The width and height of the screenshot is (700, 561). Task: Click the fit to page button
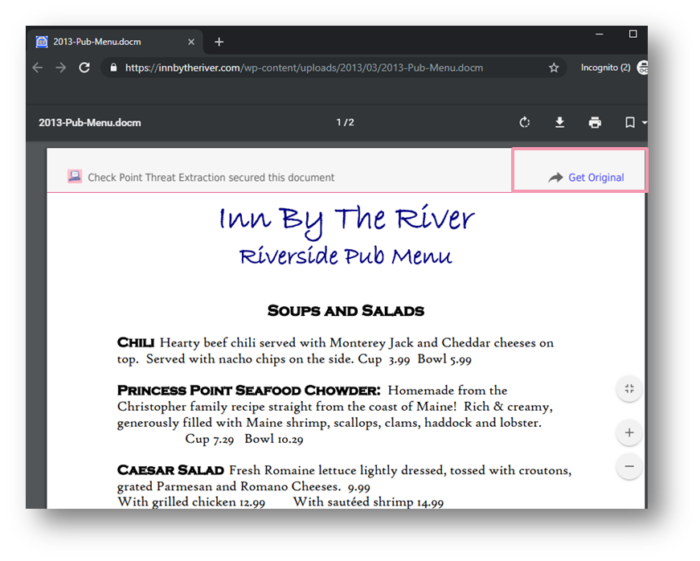(629, 389)
